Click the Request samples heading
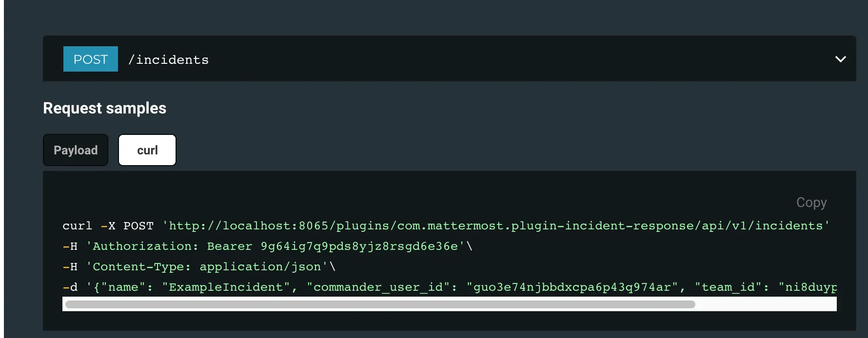 click(105, 108)
